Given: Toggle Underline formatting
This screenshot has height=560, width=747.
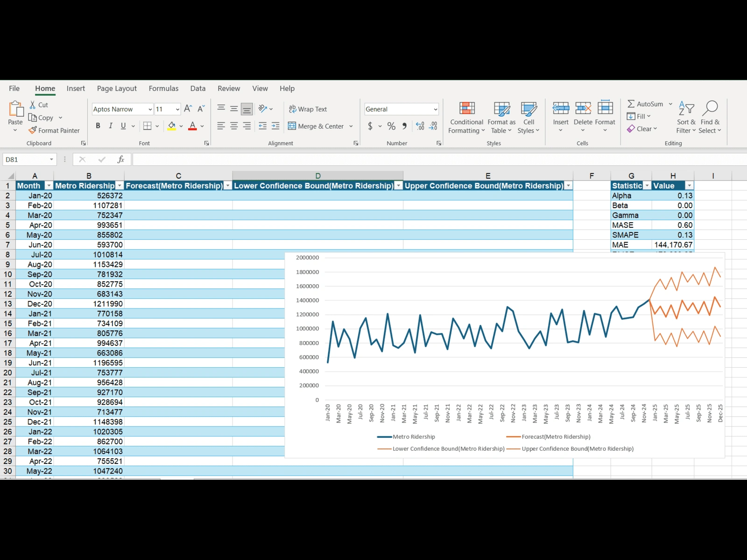Looking at the screenshot, I should [x=123, y=126].
